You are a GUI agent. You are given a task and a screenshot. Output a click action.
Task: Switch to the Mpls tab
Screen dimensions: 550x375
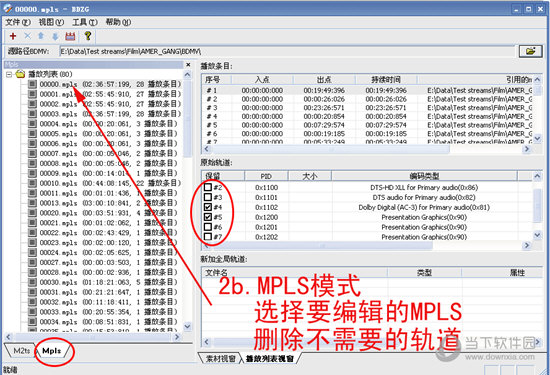coord(52,350)
